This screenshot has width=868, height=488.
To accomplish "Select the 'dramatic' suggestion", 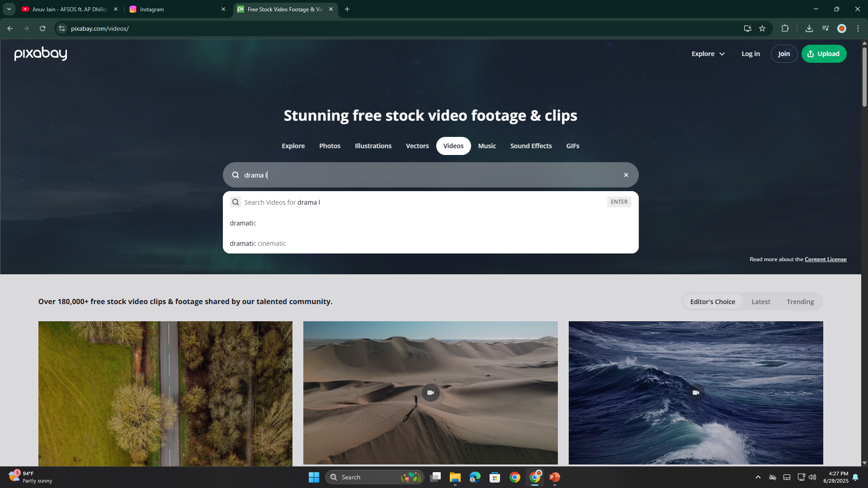I will pos(430,223).
